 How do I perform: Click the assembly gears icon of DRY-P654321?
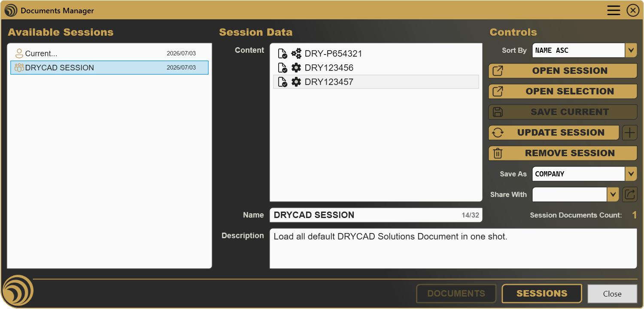pos(296,54)
